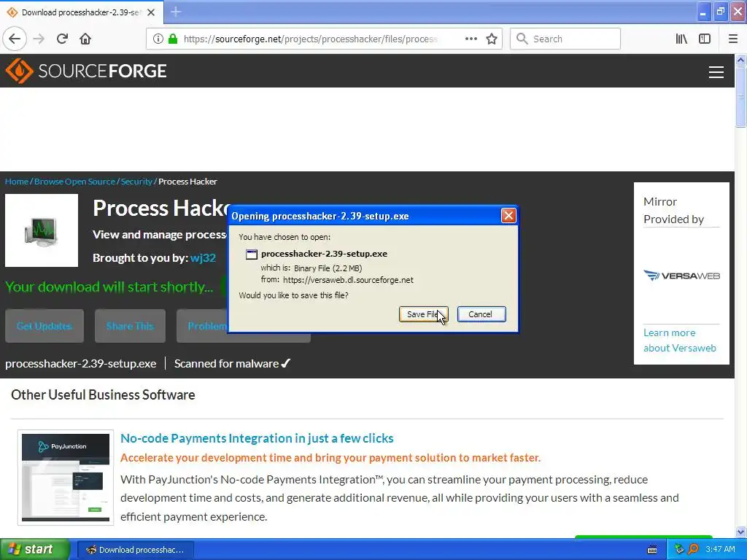This screenshot has width=747, height=560.
Task: Click the browser Back arrow button
Action: point(15,39)
